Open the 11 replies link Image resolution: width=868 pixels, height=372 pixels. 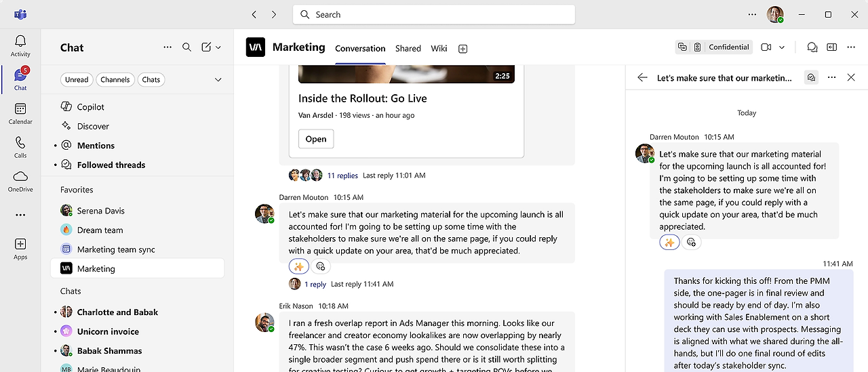click(x=342, y=175)
